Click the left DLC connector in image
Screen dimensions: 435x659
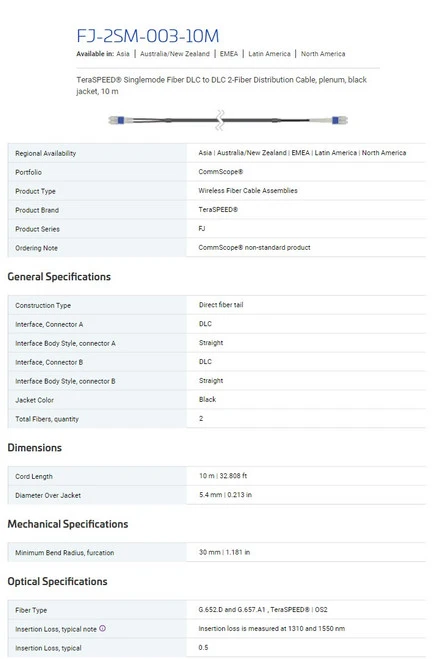click(116, 120)
